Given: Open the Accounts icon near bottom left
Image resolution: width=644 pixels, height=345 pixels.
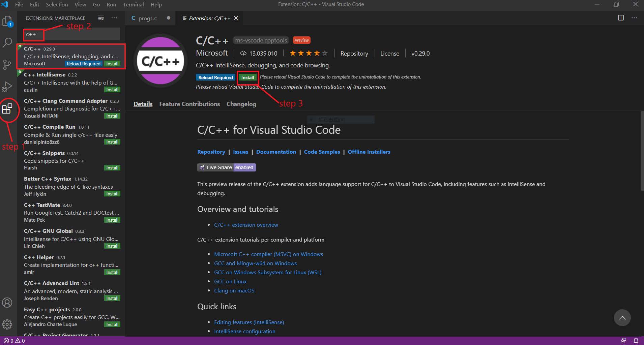Looking at the screenshot, I should pyautogui.click(x=7, y=303).
